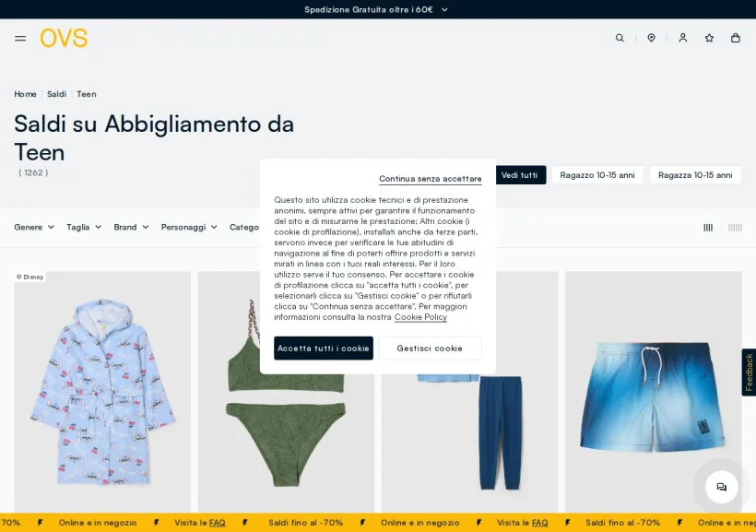Screen dimensions: 756x532
Task: Expand the free shipping banner chevron
Action: click(444, 9)
